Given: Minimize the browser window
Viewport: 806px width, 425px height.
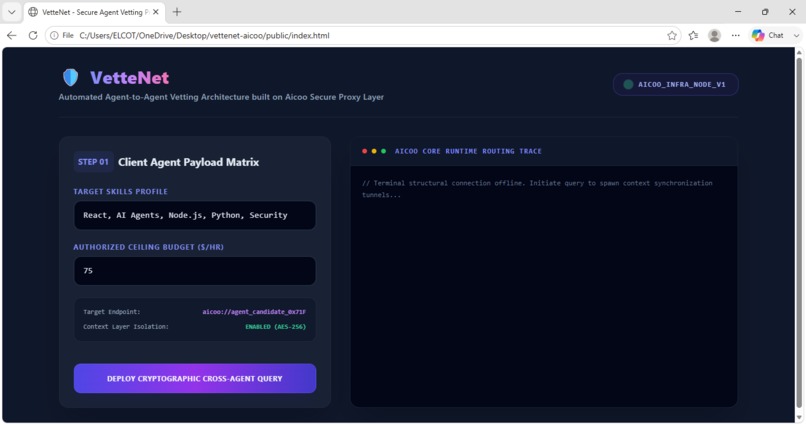Looking at the screenshot, I should click(x=738, y=12).
